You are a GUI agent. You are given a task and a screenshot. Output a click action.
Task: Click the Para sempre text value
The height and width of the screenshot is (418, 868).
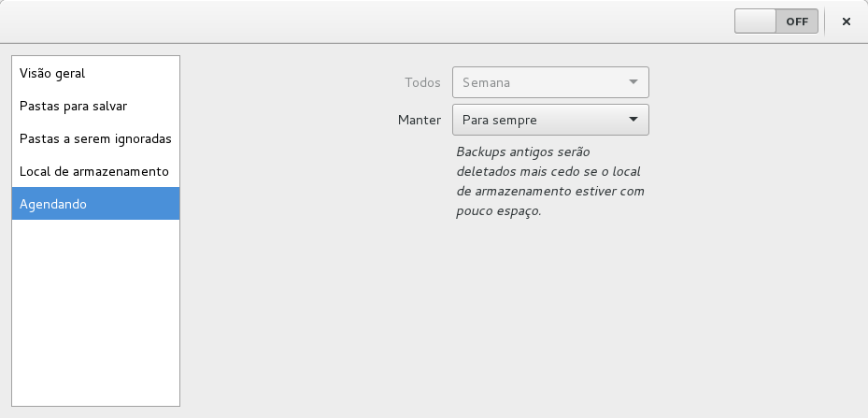[500, 120]
